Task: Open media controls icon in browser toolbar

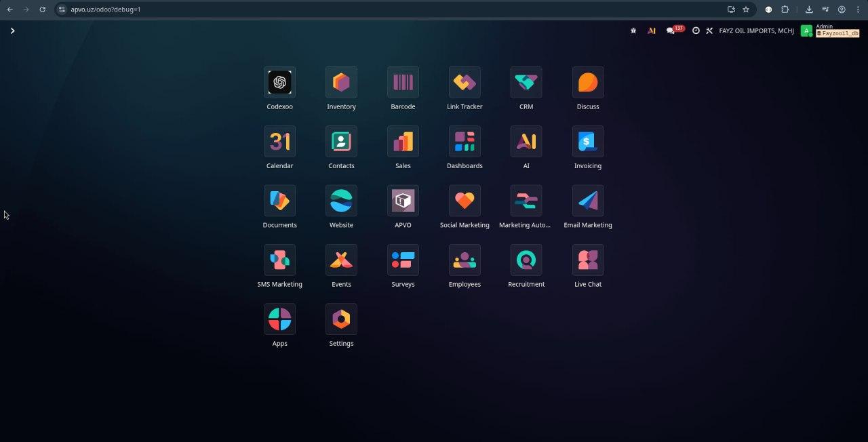Action: (x=825, y=9)
